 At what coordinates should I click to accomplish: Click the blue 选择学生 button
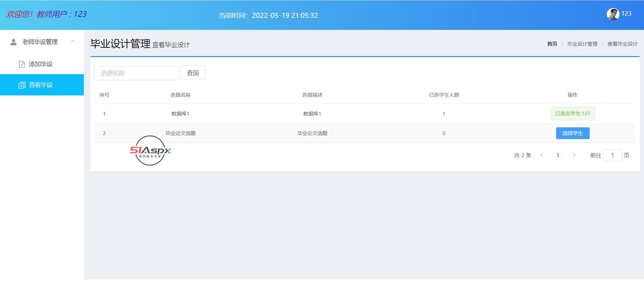(x=573, y=133)
